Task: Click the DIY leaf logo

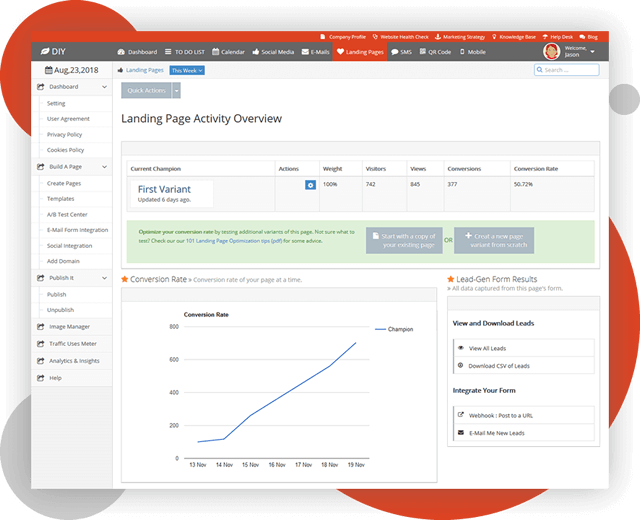Action: [x=45, y=51]
